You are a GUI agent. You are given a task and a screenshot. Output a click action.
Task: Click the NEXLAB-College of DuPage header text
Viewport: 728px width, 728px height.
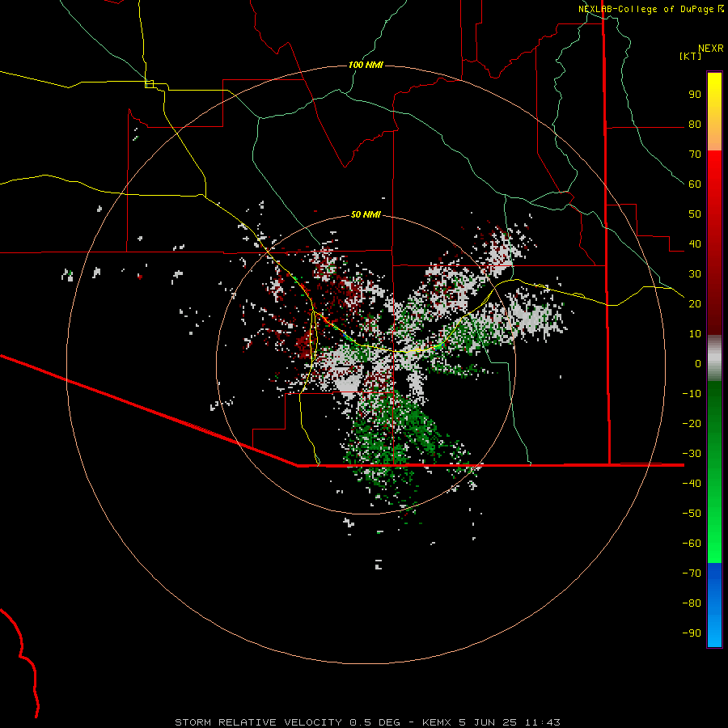point(648,9)
